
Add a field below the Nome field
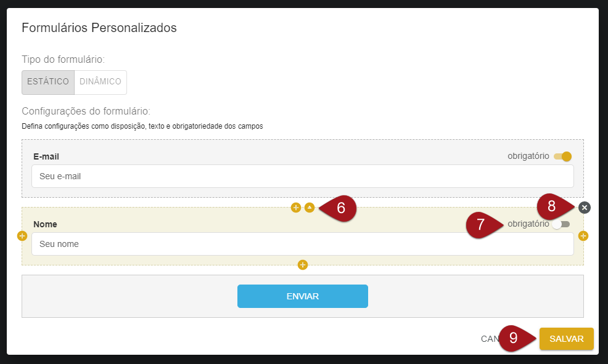click(302, 265)
